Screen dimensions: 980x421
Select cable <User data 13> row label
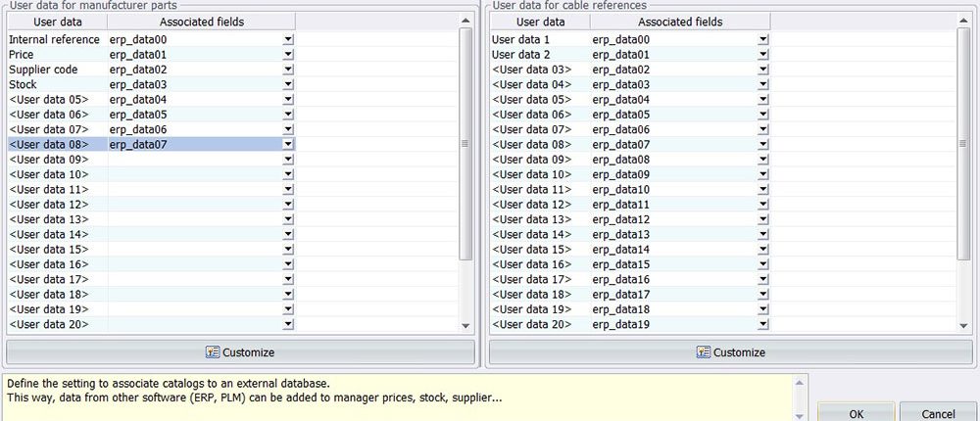(x=532, y=219)
